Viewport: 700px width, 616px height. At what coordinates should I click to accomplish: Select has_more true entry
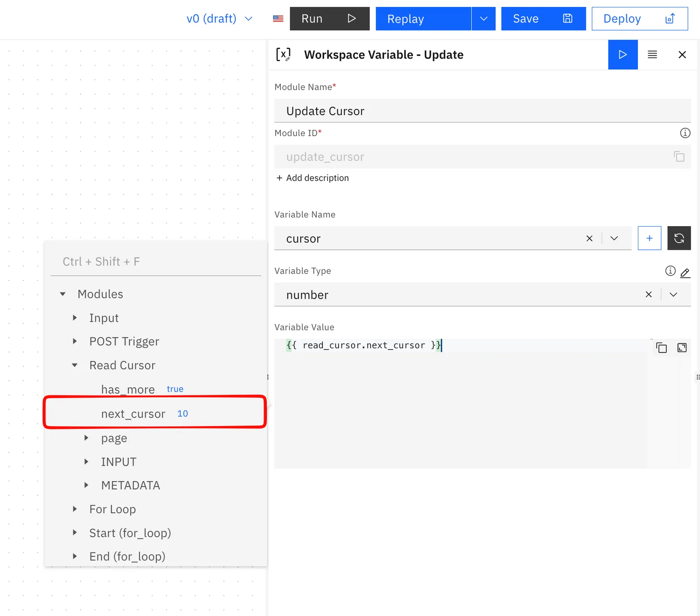click(x=142, y=389)
